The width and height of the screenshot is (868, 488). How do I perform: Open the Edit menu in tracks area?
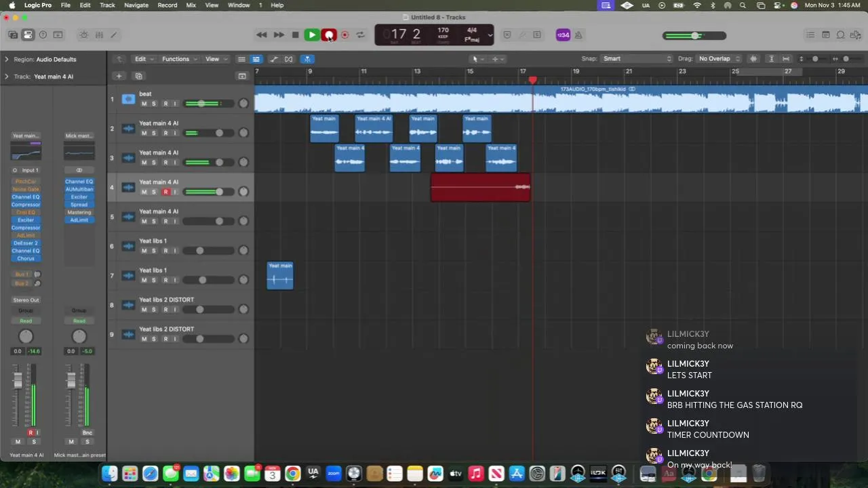pos(143,59)
